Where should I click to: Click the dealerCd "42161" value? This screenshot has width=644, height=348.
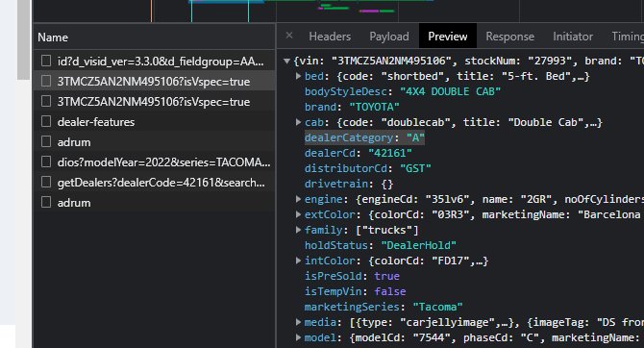coord(390,153)
